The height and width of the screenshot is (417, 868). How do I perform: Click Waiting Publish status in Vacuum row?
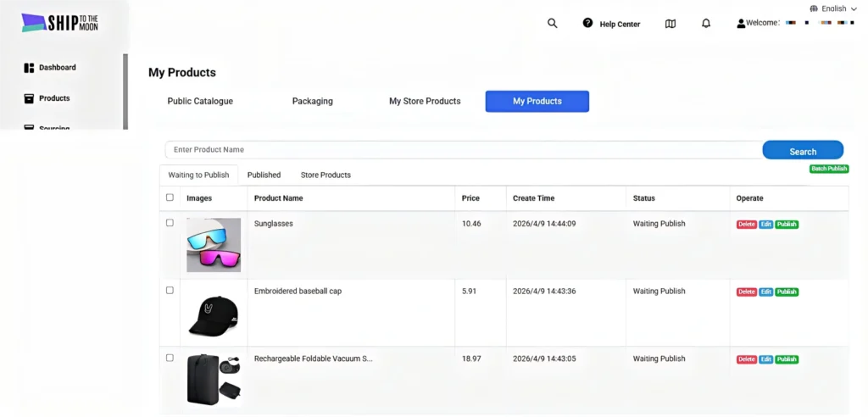[659, 359]
